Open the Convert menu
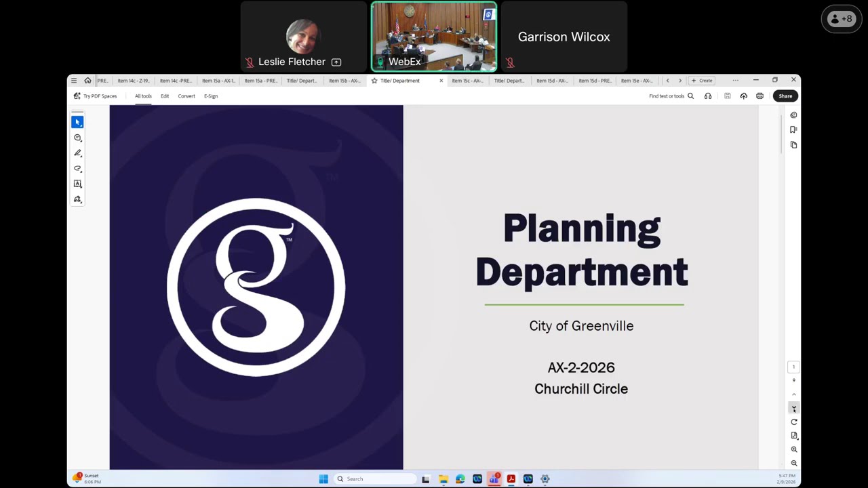Viewport: 868px width, 488px height. [186, 96]
